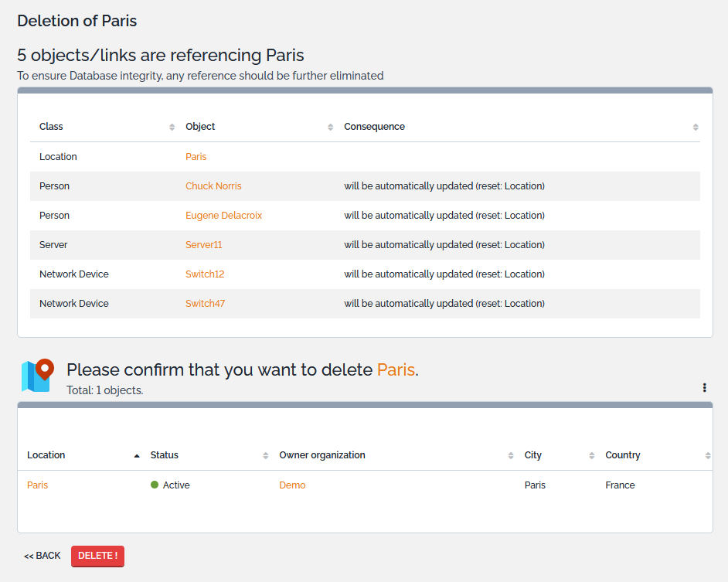Viewport: 728px width, 582px height.
Task: Click the sort arrows beside City header
Action: [x=593, y=455]
